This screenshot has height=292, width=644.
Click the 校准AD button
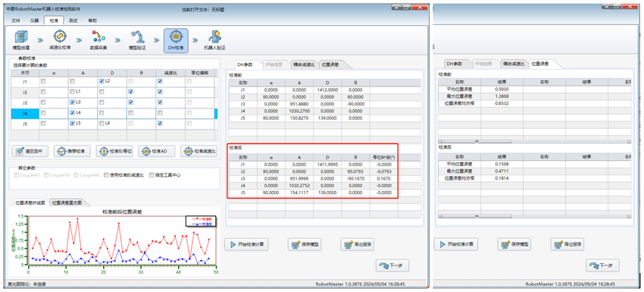156,152
